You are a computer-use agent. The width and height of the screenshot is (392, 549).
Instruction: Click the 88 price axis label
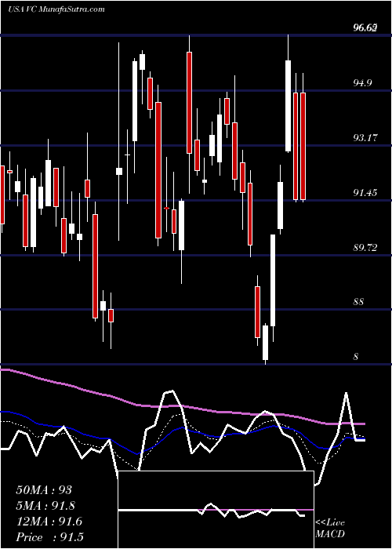click(x=359, y=302)
